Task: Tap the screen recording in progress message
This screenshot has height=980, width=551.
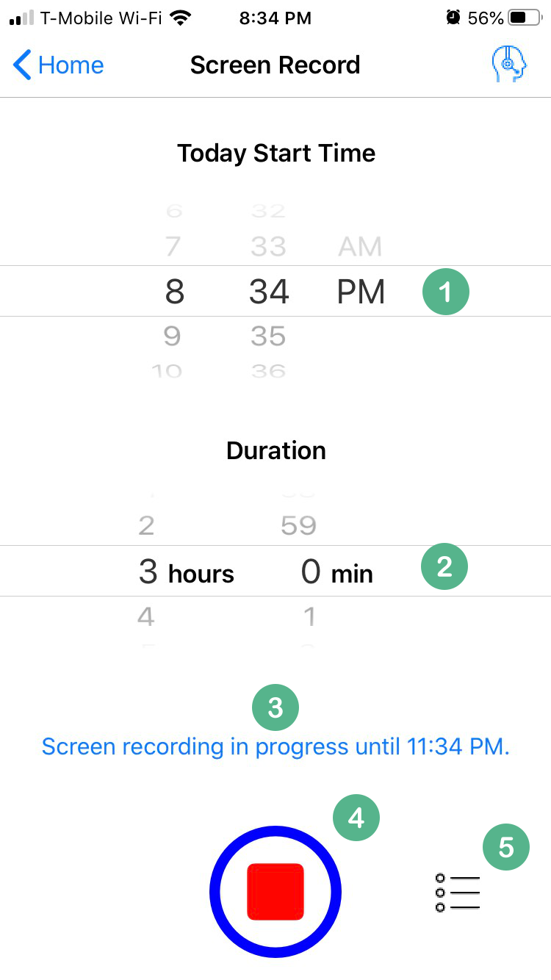Action: pyautogui.click(x=275, y=747)
